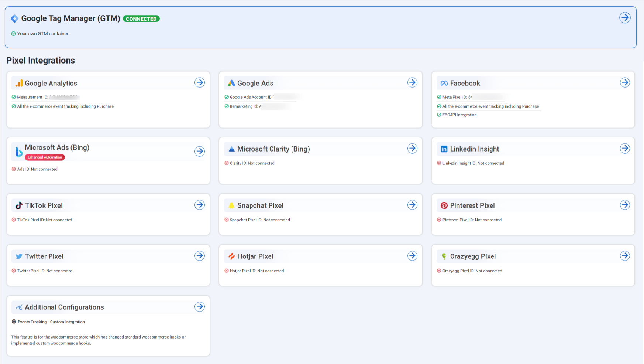Select the Microsoft Clarity (Bing) title
This screenshot has width=644, height=364.
coord(273,149)
